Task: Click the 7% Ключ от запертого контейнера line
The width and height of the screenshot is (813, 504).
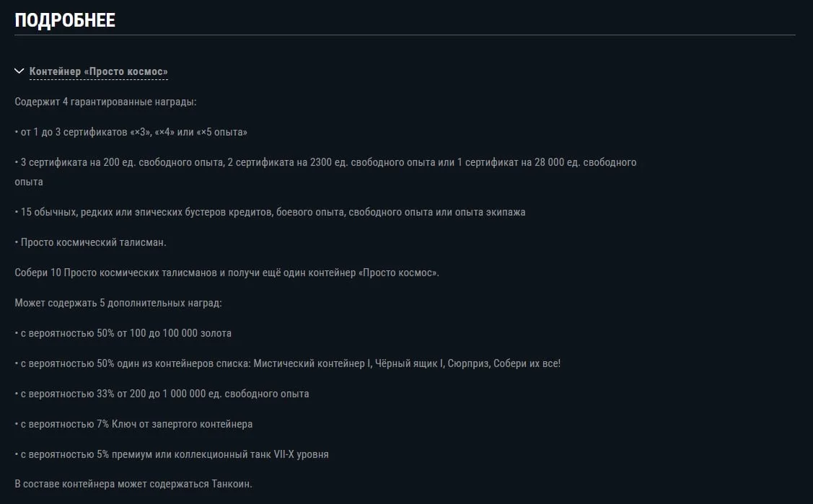Action: [x=133, y=424]
